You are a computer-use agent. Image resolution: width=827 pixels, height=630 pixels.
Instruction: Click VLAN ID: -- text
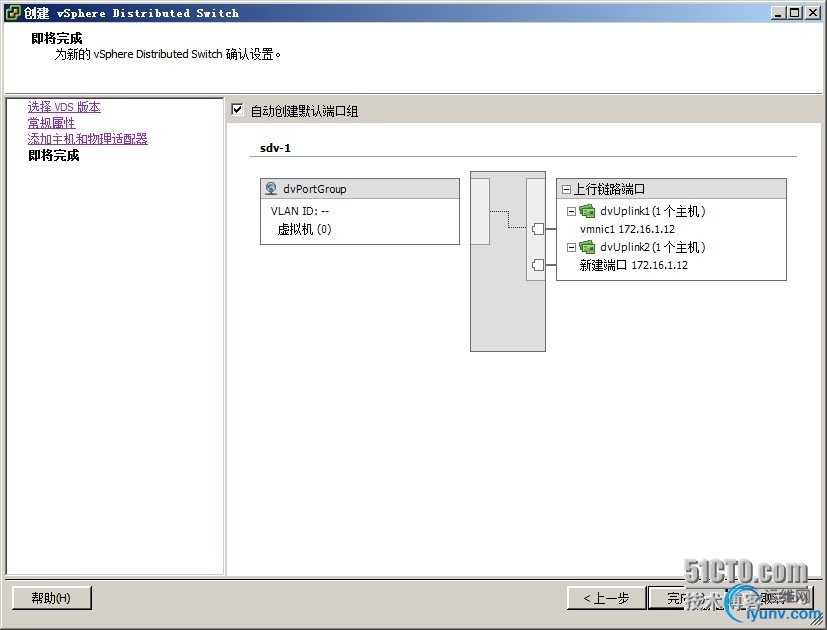tap(300, 211)
